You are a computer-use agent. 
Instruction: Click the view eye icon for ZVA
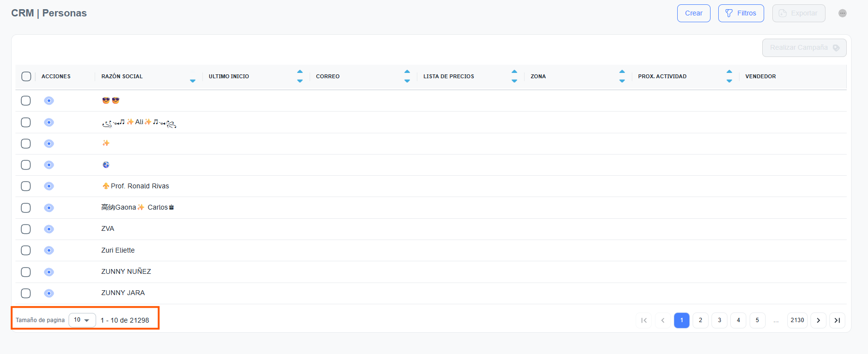click(x=49, y=229)
